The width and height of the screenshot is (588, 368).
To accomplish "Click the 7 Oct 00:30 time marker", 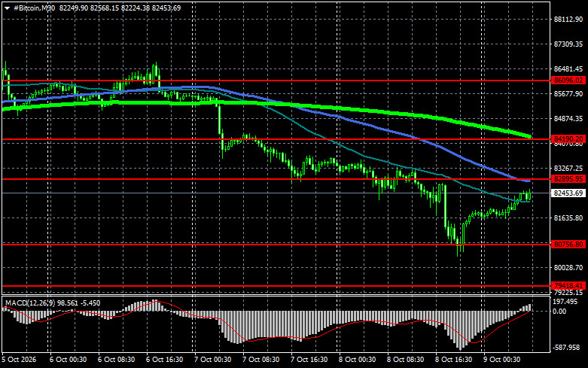I will coord(212,360).
